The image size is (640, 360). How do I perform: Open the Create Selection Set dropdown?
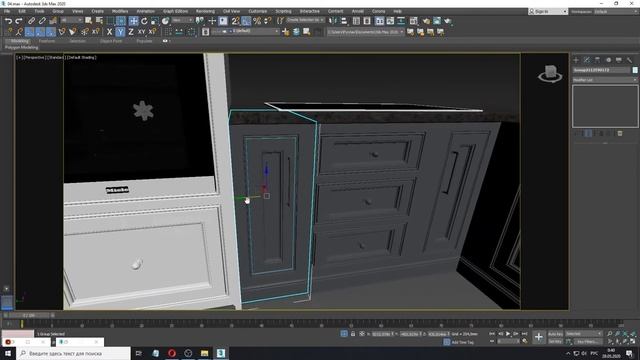(x=305, y=20)
